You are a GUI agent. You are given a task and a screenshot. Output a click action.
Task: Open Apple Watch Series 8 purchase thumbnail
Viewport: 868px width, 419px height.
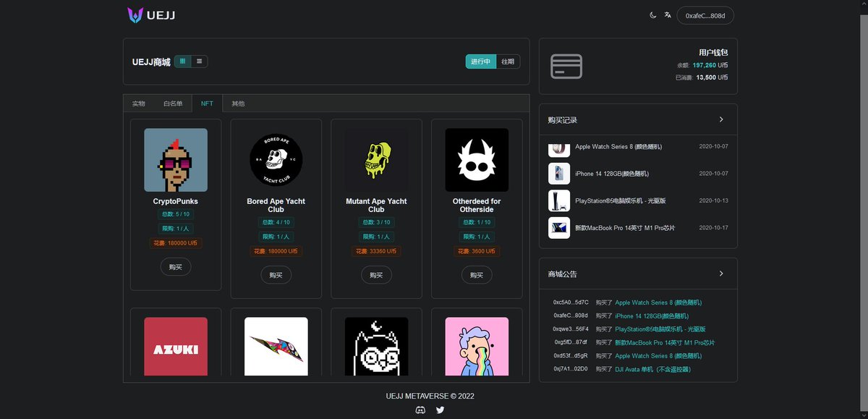559,149
